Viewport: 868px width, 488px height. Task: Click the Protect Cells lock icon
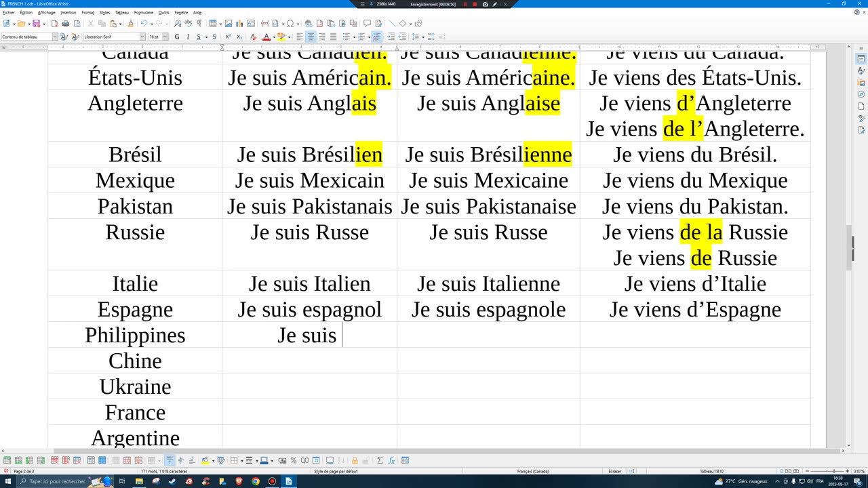[x=355, y=460]
